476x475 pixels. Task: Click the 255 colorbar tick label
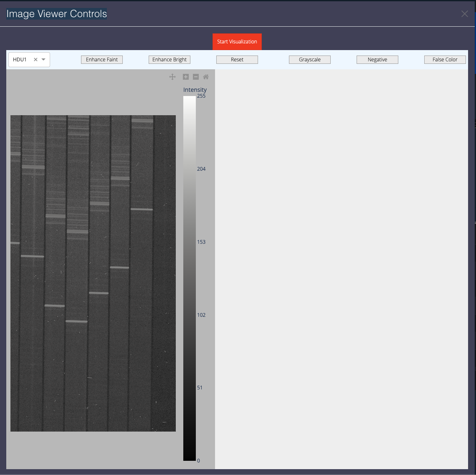(201, 96)
